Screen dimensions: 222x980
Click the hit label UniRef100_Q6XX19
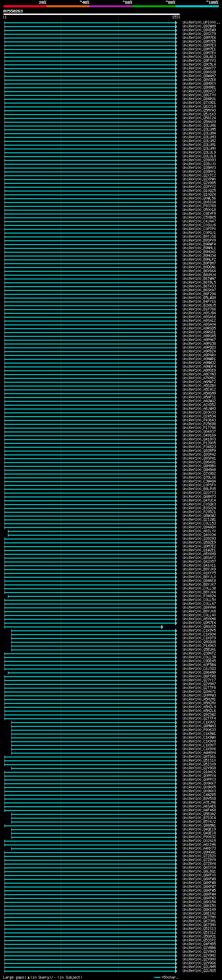(199, 106)
